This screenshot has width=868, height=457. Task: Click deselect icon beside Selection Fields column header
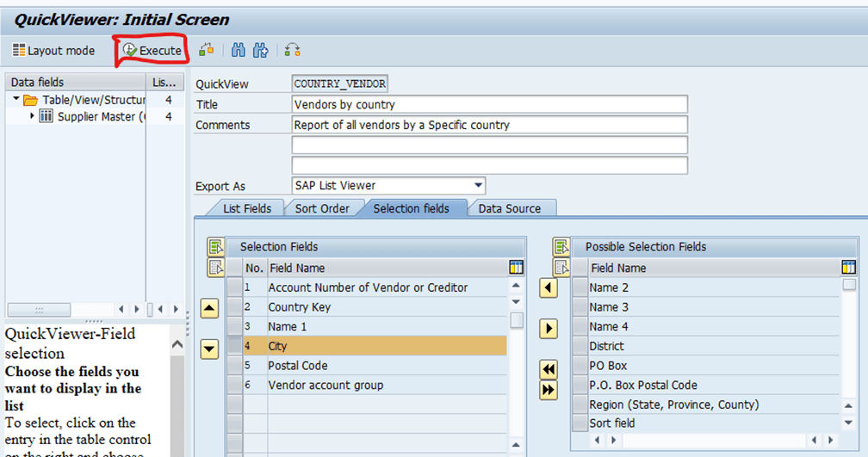216,268
